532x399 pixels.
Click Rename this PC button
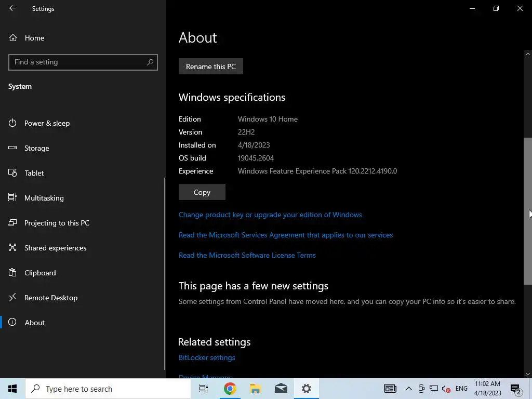(211, 66)
